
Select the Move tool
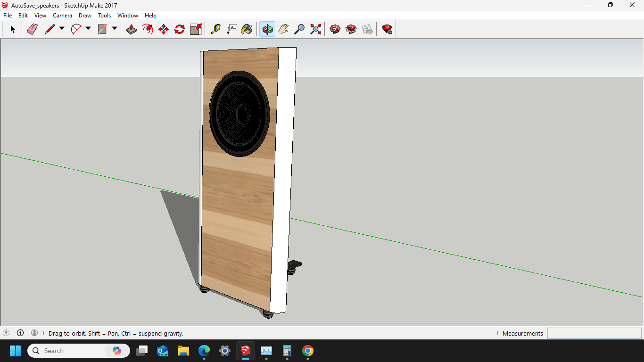click(163, 29)
